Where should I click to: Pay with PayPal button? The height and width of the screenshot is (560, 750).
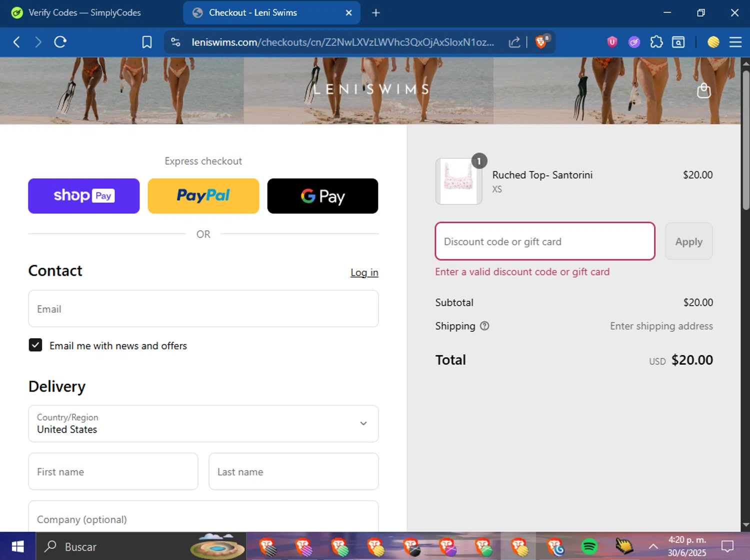click(x=203, y=196)
